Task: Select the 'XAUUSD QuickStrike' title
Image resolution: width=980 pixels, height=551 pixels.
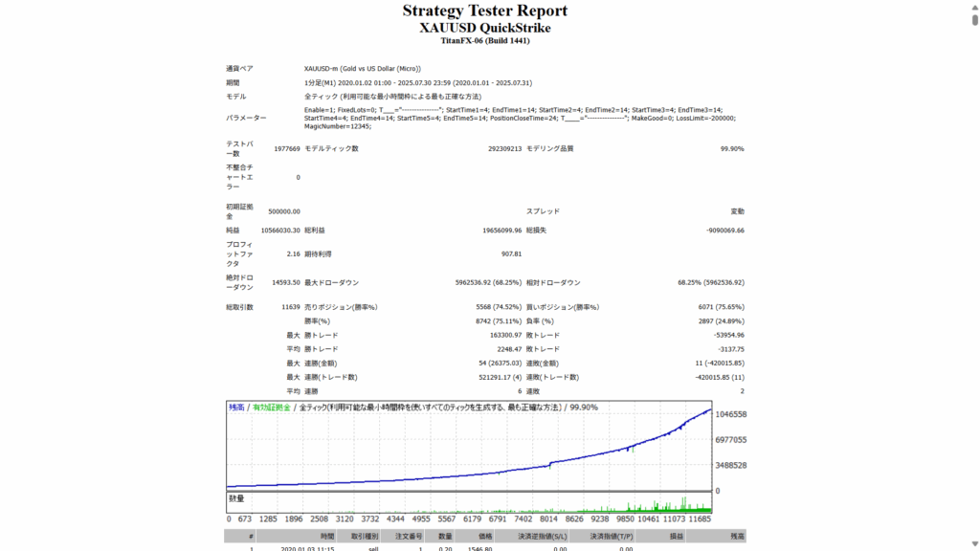Action: click(485, 28)
